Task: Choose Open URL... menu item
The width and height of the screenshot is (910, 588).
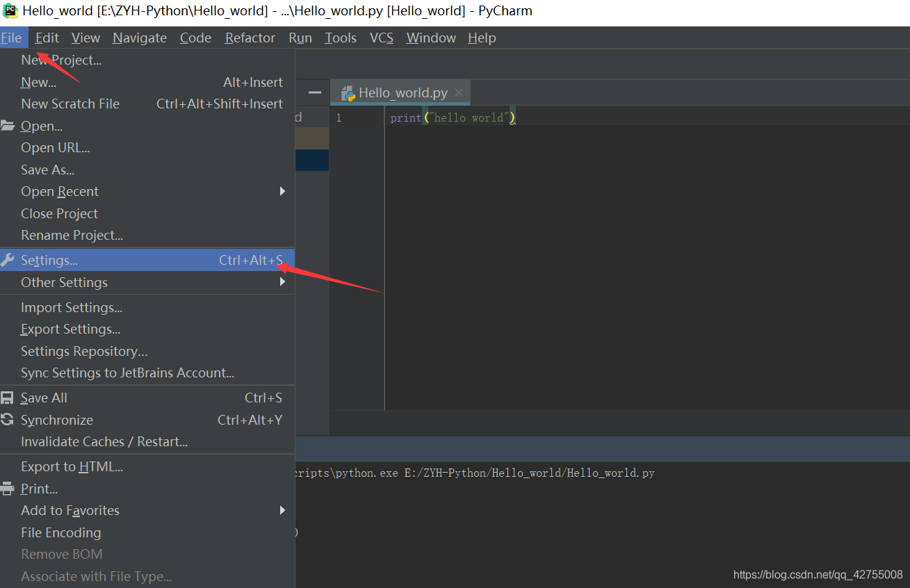Action: point(147,147)
